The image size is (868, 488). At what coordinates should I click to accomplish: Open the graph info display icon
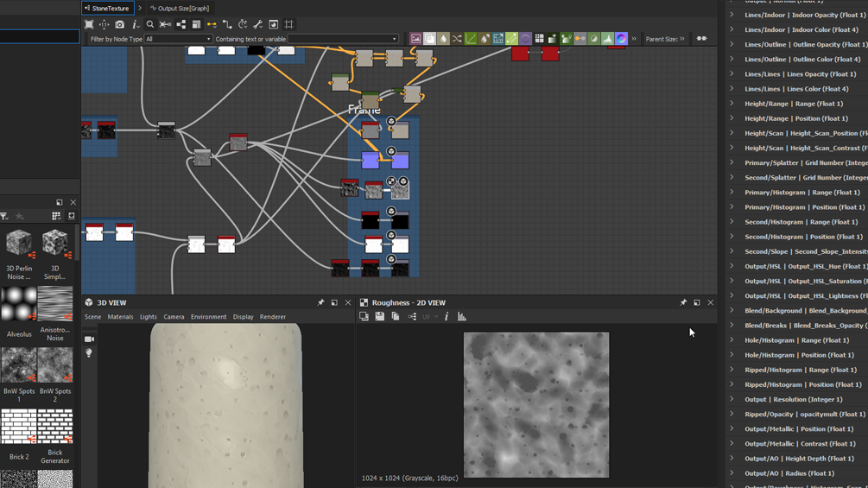(135, 24)
